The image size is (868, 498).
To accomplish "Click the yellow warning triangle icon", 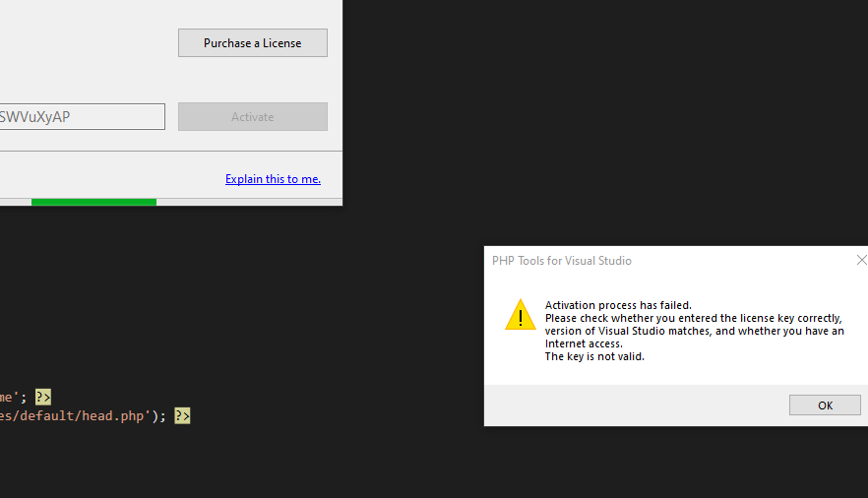I will pyautogui.click(x=521, y=315).
